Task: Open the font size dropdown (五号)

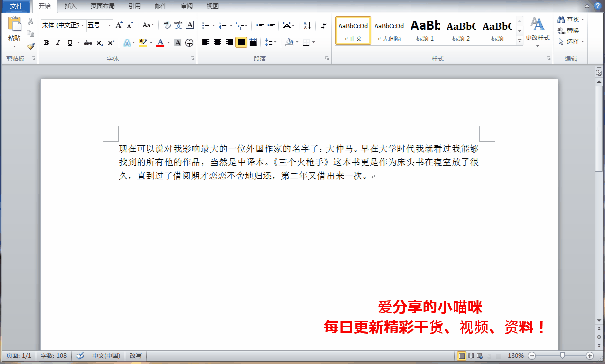Action: point(110,25)
